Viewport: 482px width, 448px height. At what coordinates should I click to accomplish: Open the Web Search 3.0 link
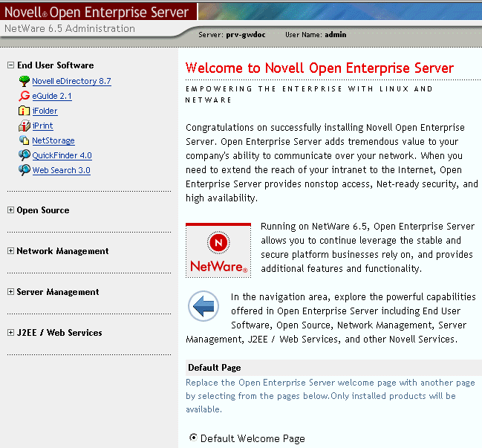[x=62, y=170]
